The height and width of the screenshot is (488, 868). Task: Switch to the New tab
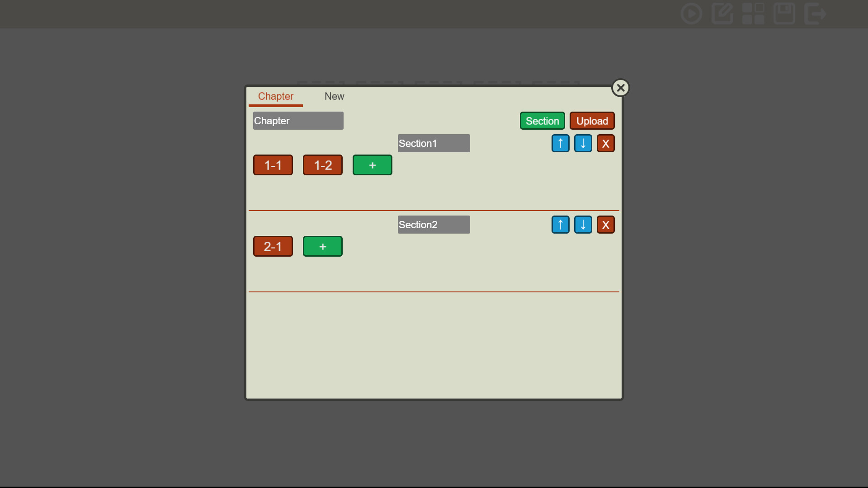pyautogui.click(x=334, y=96)
